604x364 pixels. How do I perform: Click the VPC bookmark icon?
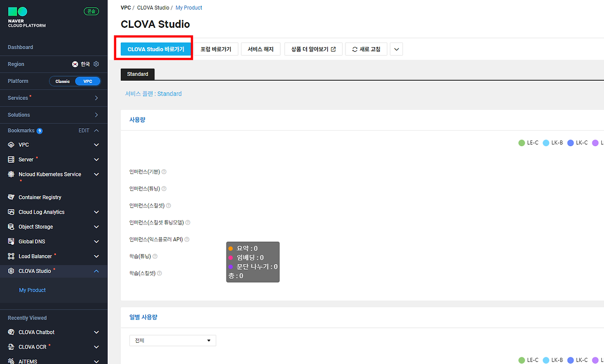click(11, 145)
